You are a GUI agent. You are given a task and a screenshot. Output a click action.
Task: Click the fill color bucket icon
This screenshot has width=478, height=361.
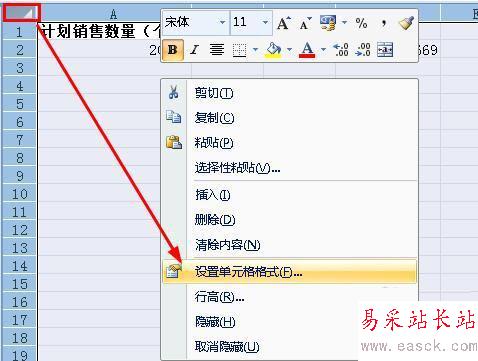(273, 50)
